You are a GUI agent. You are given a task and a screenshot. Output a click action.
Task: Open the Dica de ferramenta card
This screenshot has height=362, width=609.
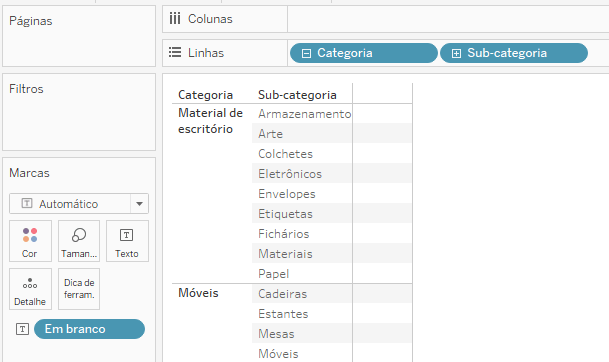coord(79,289)
